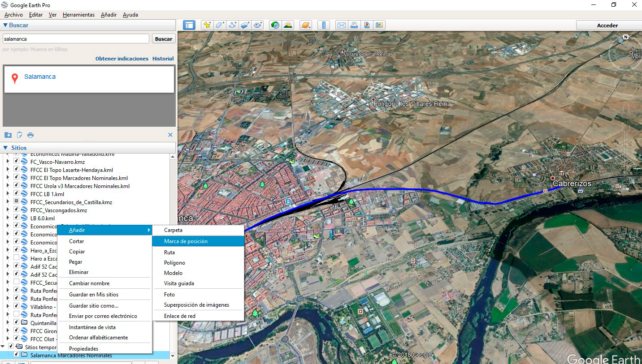
Task: Open the planet switcher icon
Action: [x=305, y=25]
